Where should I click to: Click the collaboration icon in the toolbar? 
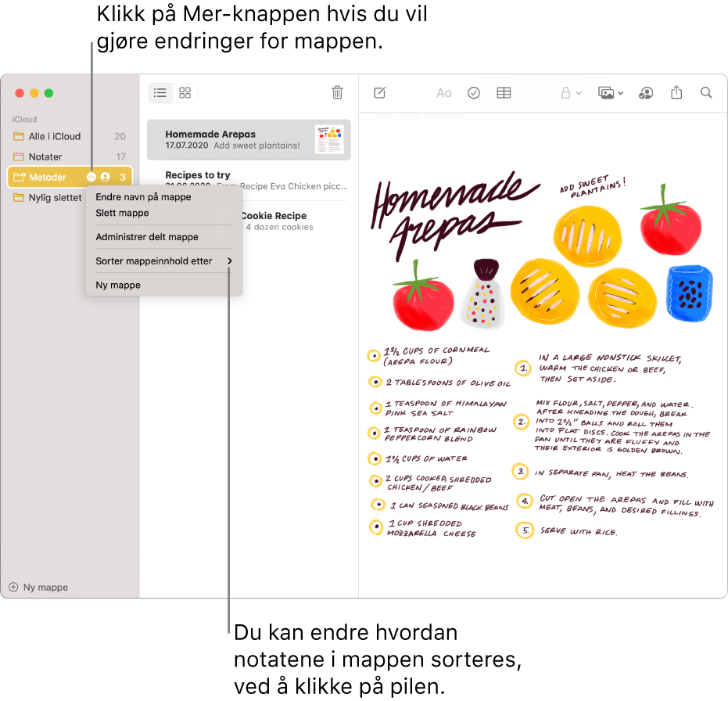[x=646, y=92]
